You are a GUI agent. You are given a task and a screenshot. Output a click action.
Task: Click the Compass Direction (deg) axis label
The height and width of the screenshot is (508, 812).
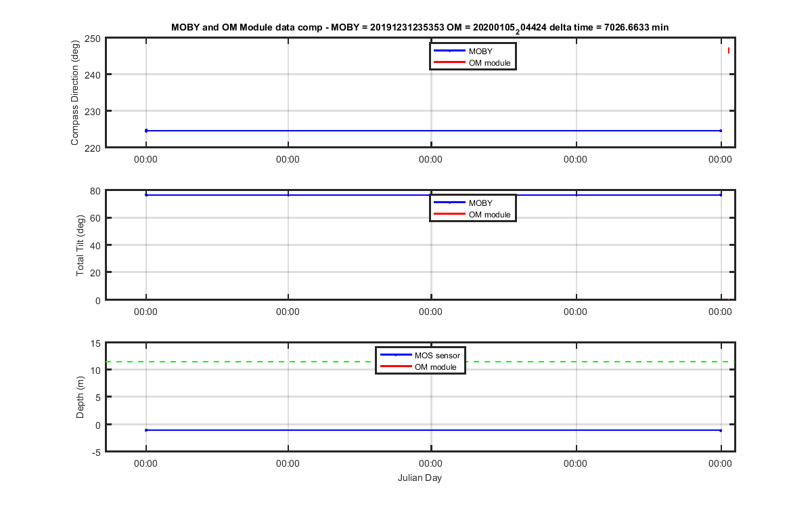[x=75, y=92]
